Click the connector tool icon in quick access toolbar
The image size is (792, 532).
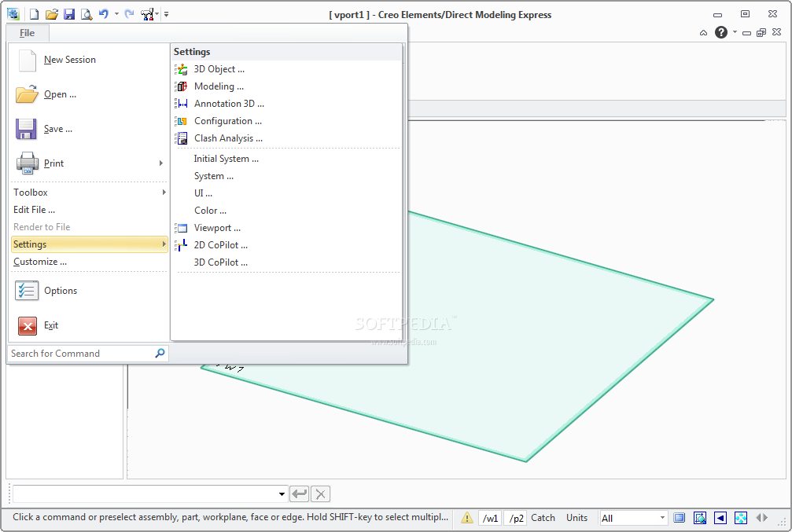pyautogui.click(x=147, y=14)
